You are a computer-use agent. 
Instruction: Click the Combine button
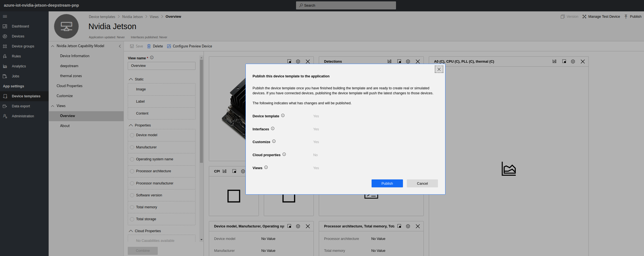click(143, 251)
